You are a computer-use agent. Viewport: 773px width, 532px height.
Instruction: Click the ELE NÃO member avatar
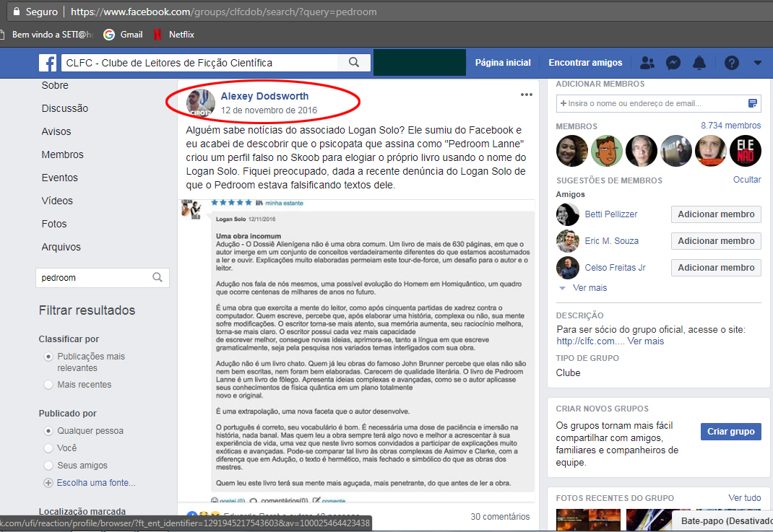(746, 151)
